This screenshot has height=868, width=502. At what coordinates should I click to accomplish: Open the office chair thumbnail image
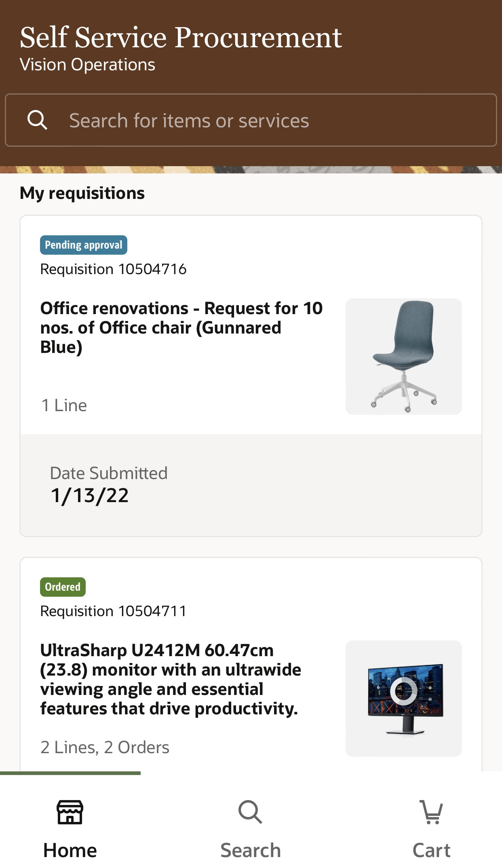[x=403, y=356]
